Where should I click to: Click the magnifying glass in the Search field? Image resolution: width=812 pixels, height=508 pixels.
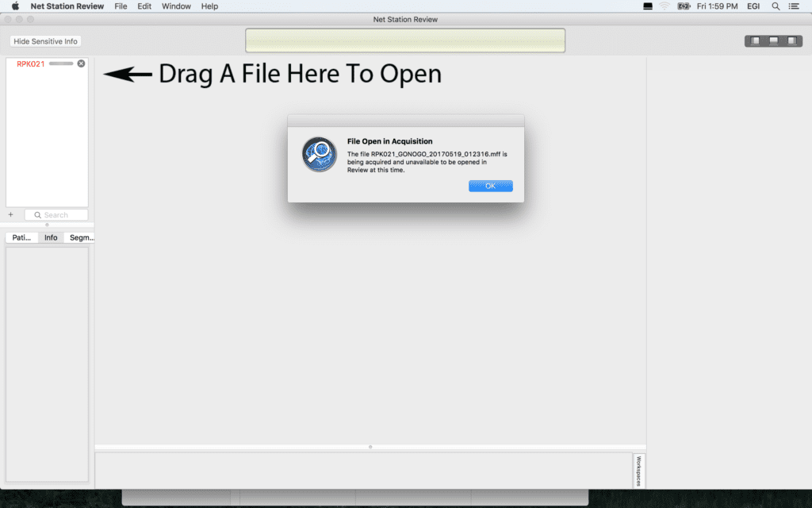[38, 214]
